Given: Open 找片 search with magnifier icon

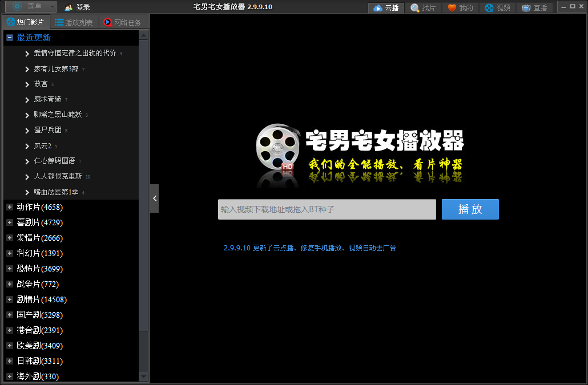Looking at the screenshot, I should pos(415,8).
